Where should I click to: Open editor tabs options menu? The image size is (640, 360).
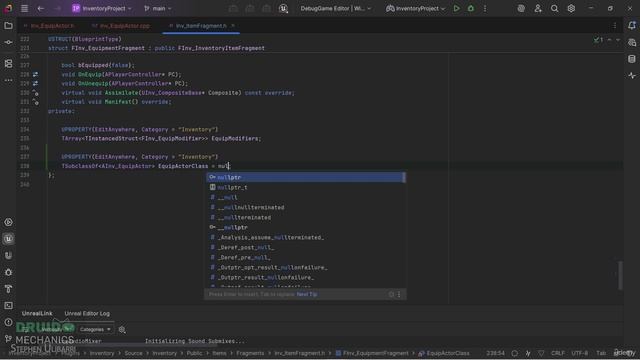pos(615,26)
